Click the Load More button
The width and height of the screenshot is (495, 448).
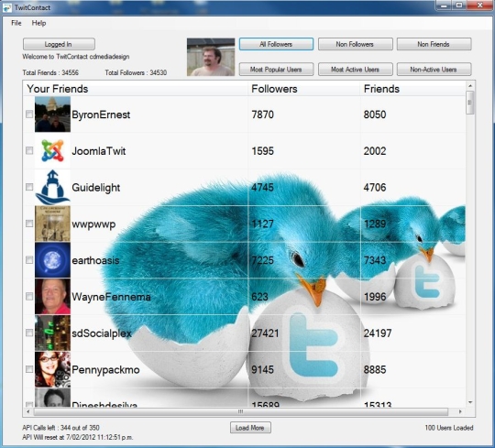coord(250,428)
